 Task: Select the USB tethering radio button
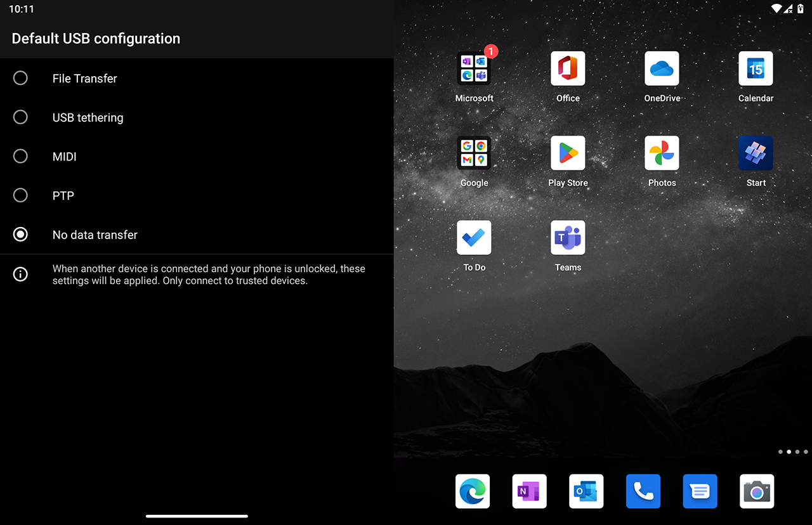click(20, 117)
